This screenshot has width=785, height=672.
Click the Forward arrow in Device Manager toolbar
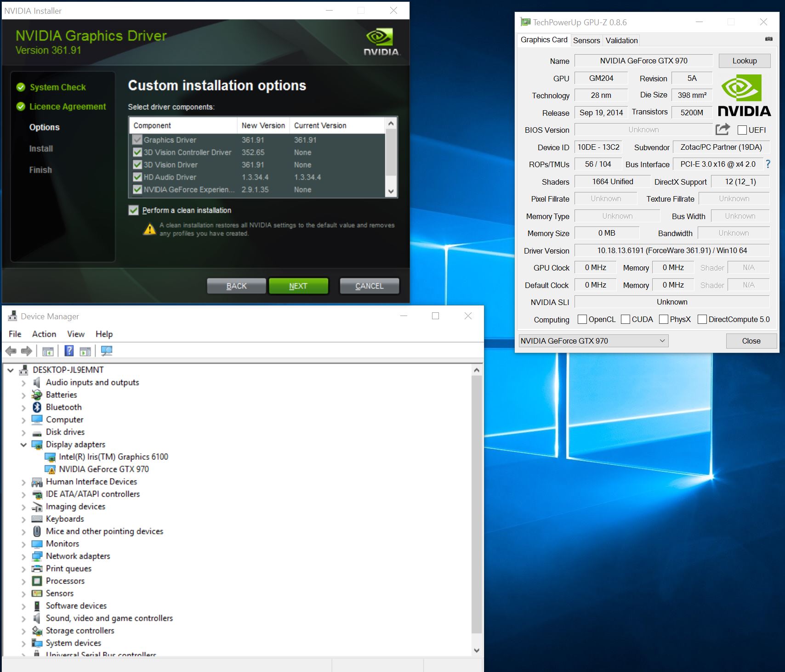27,351
